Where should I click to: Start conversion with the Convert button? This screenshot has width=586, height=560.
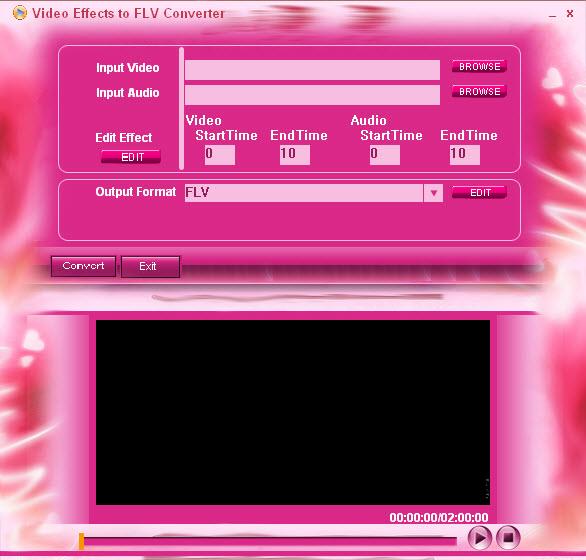(83, 266)
